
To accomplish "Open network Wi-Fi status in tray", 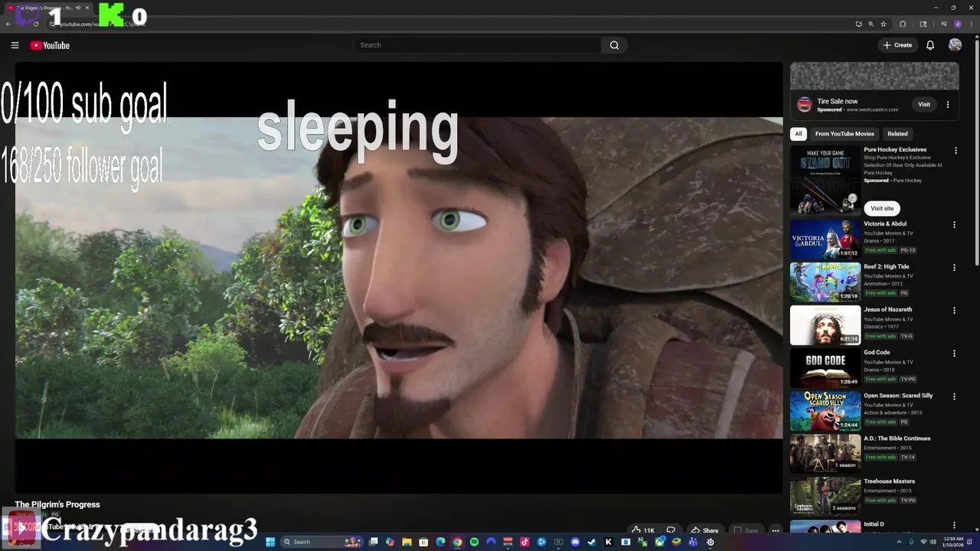I will pos(923,542).
